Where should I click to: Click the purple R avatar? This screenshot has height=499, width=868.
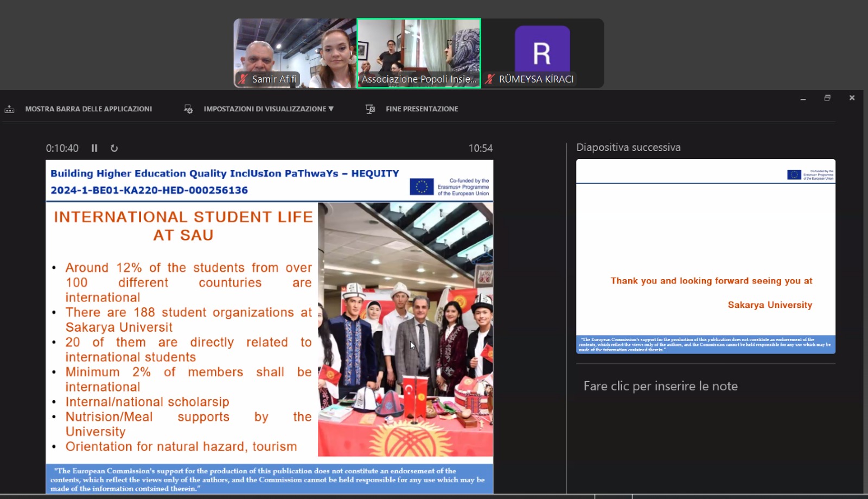(542, 52)
